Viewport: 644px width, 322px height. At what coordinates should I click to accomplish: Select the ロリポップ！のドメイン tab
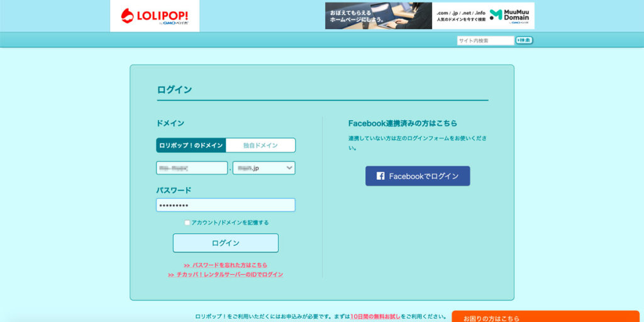pyautogui.click(x=191, y=145)
